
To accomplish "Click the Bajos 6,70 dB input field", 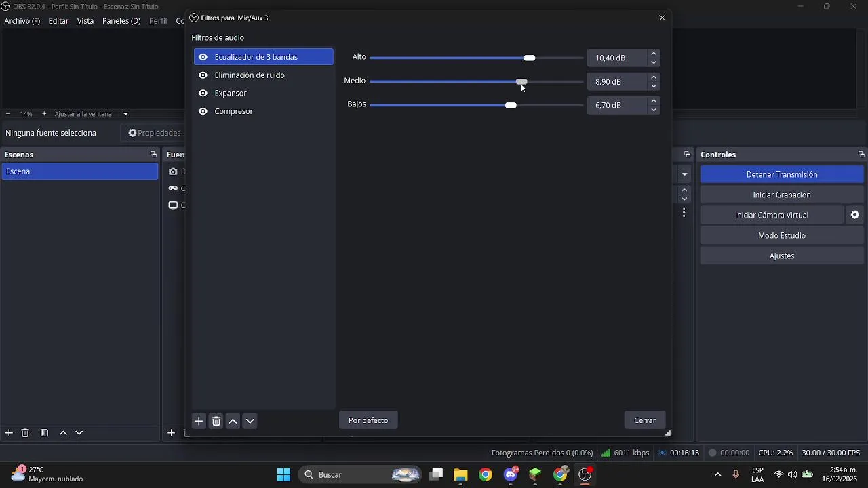I will [x=618, y=105].
